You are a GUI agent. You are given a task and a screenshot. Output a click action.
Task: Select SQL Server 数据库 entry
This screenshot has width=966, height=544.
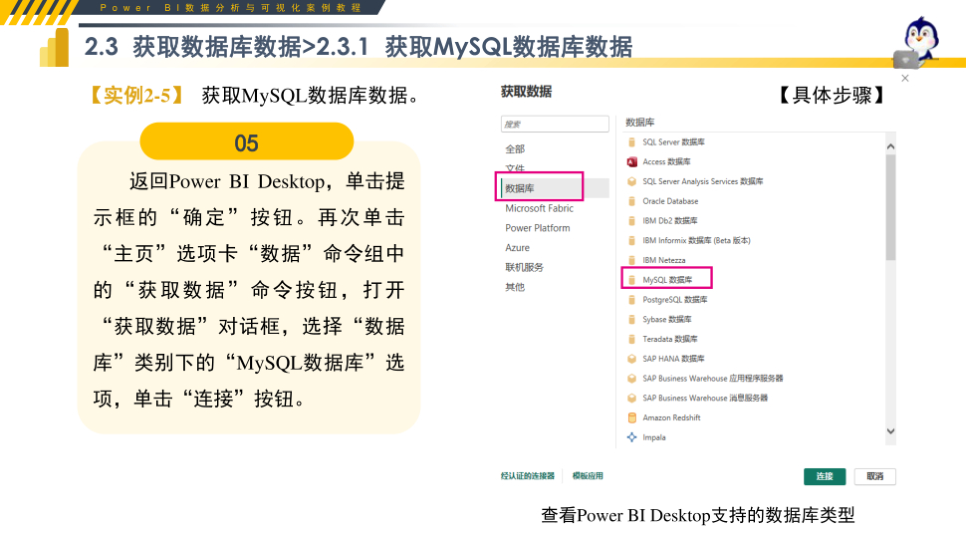673,142
